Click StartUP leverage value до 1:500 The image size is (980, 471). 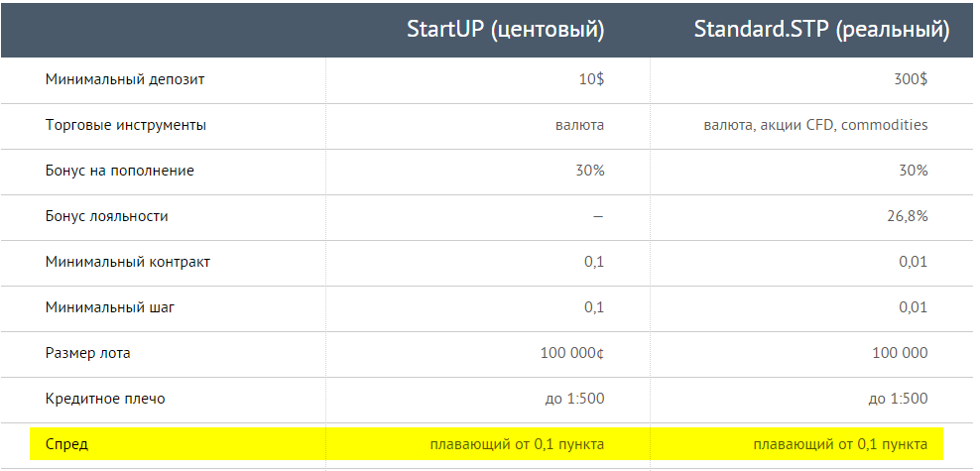coord(574,399)
